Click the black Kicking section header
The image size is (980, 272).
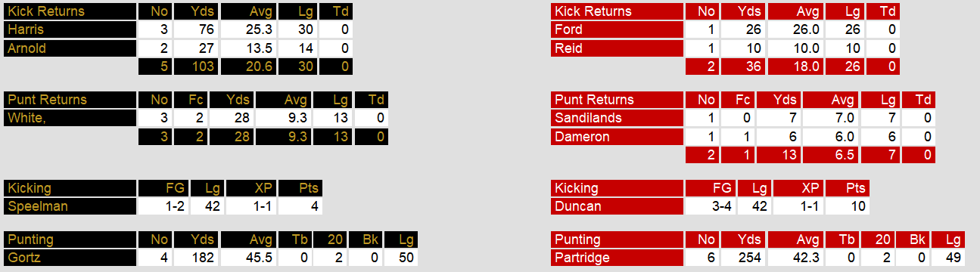70,189
